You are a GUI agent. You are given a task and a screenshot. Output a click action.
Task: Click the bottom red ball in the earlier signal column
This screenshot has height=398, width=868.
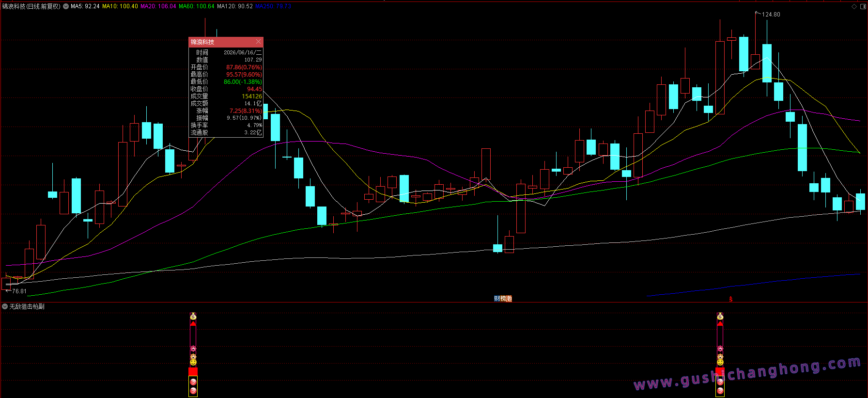coord(193,391)
